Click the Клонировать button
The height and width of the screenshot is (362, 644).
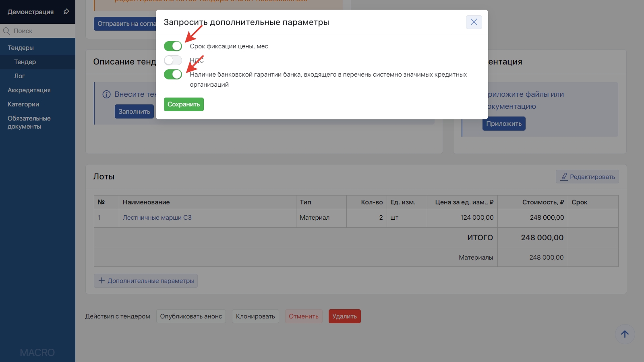coord(255,316)
